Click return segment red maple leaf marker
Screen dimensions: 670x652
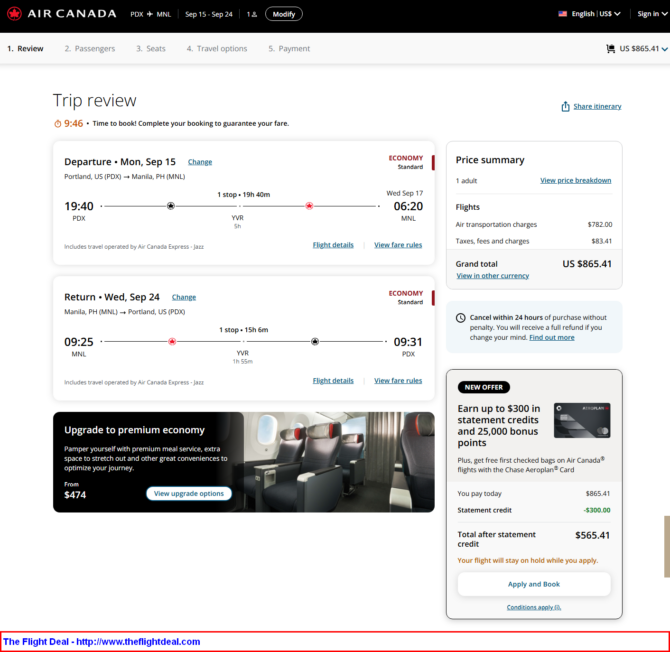pos(172,341)
